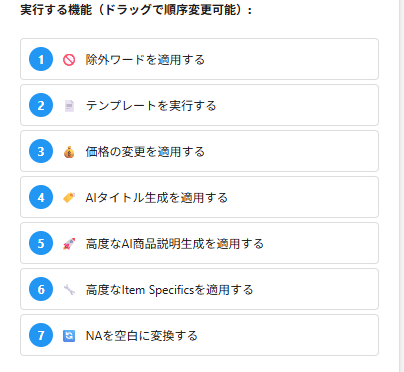Select the blue number 1 badge
This screenshot has width=404, height=372.
(x=41, y=59)
